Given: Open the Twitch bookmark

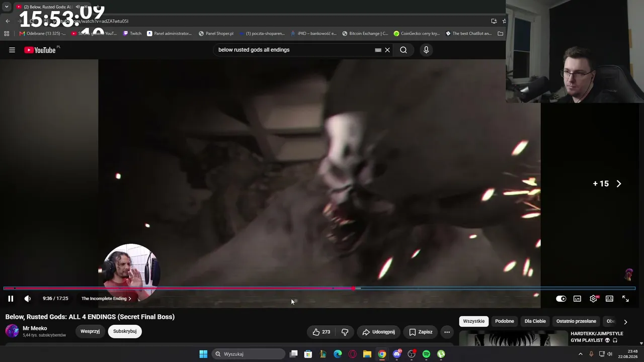Looking at the screenshot, I should pyautogui.click(x=132, y=34).
